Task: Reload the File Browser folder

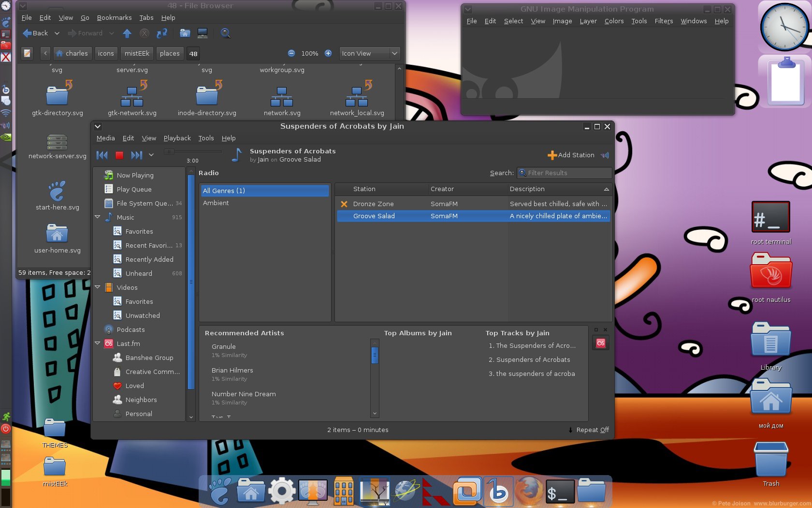Action: click(162, 33)
